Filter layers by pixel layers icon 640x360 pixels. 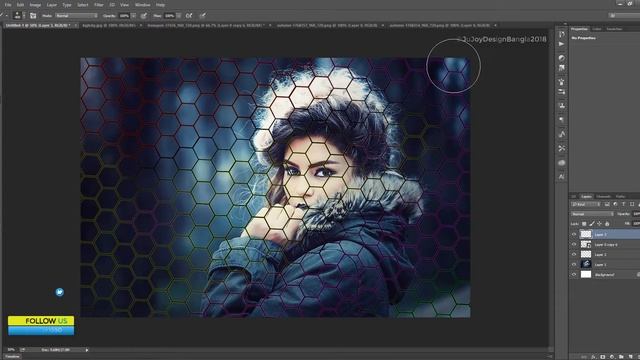(607, 204)
